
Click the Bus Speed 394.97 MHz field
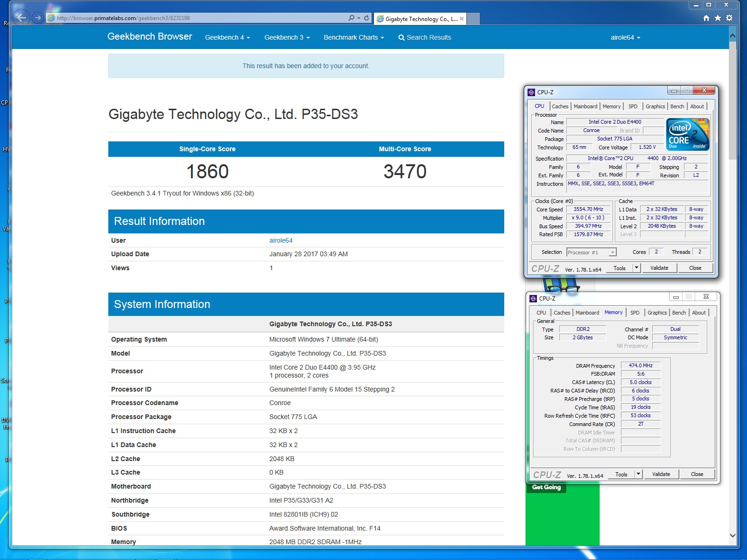click(588, 226)
